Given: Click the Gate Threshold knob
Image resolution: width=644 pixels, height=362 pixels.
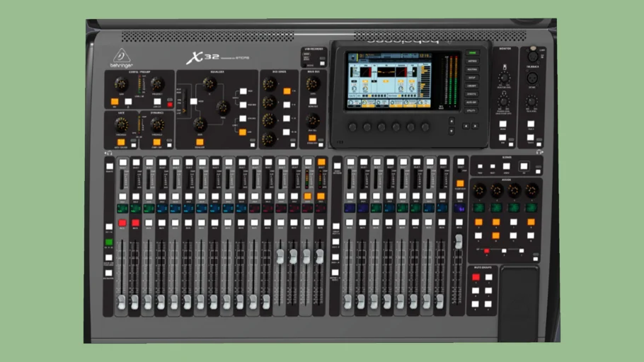Looking at the screenshot, I should pos(121,124).
